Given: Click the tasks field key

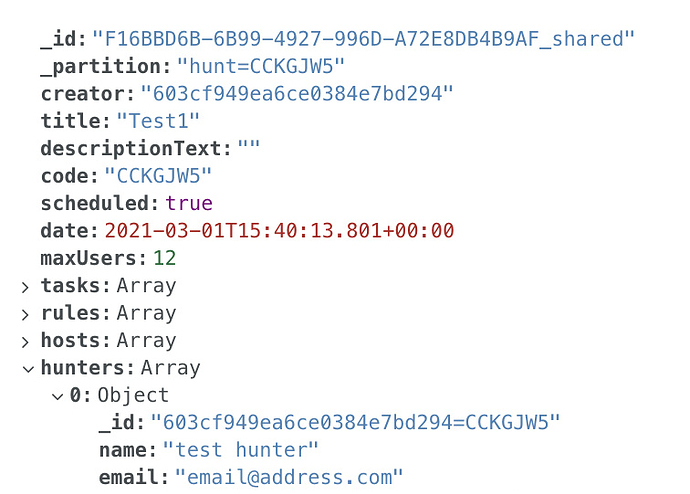Looking at the screenshot, I should pos(71,287).
